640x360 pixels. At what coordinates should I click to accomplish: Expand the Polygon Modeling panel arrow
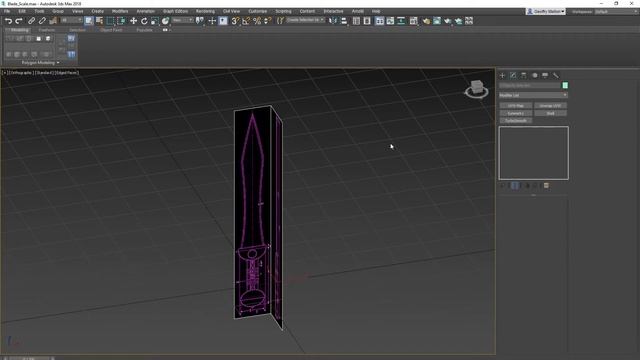click(58, 63)
